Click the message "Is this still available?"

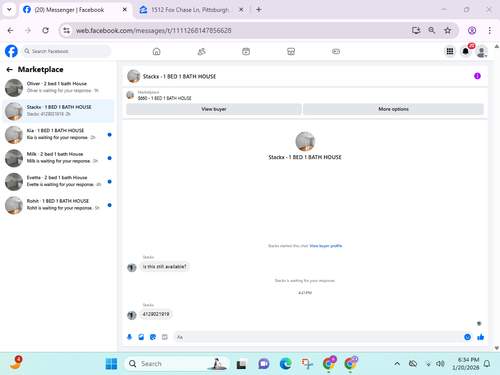(164, 267)
